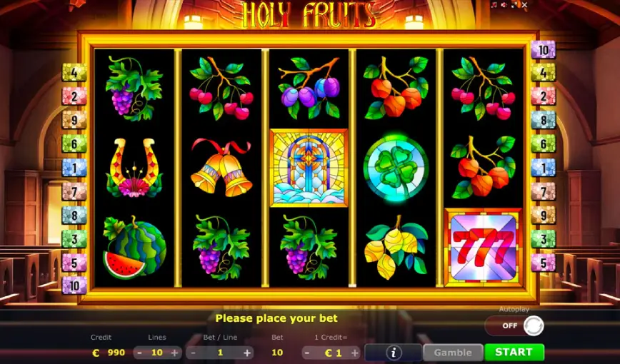The width and height of the screenshot is (620, 364).
Task: Mute sound effects speaker icon
Action: pos(504,5)
